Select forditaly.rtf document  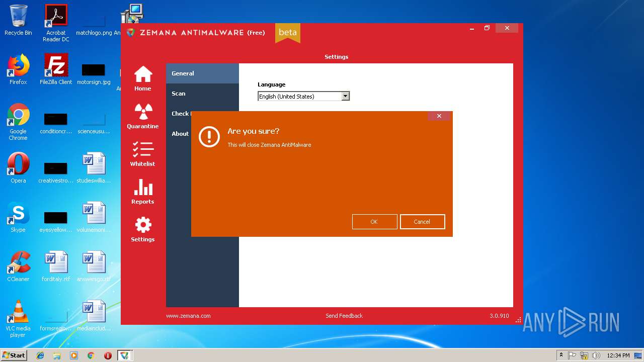pyautogui.click(x=56, y=266)
